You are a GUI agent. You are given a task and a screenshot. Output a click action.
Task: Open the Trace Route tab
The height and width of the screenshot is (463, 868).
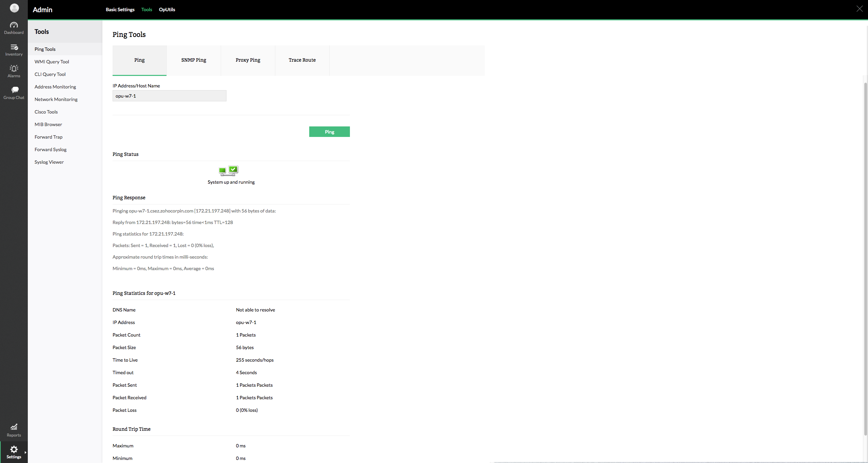(x=302, y=60)
